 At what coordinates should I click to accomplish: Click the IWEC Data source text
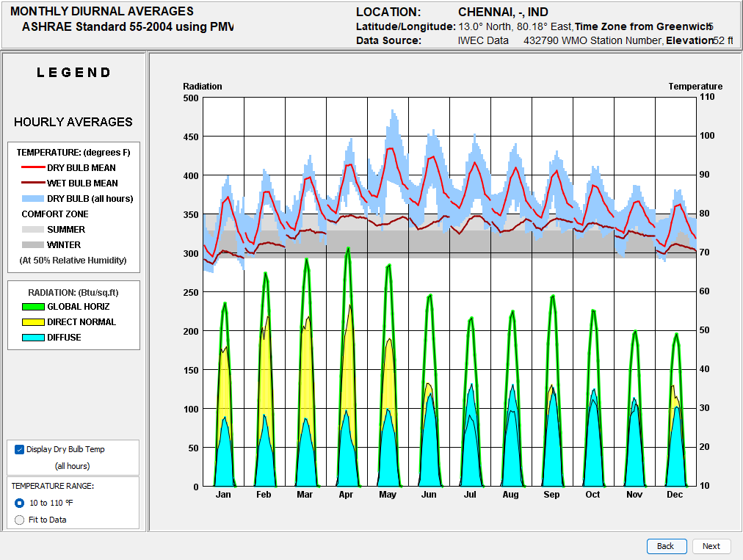pyautogui.click(x=483, y=41)
